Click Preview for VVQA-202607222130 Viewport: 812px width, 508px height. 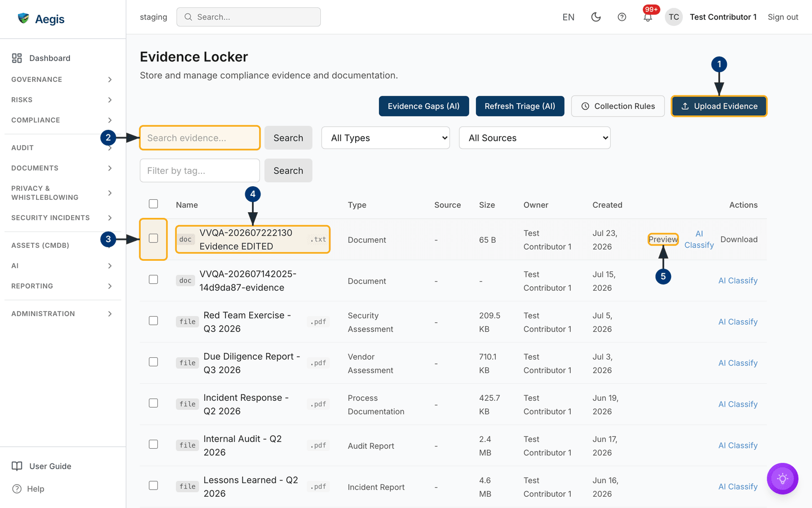663,239
